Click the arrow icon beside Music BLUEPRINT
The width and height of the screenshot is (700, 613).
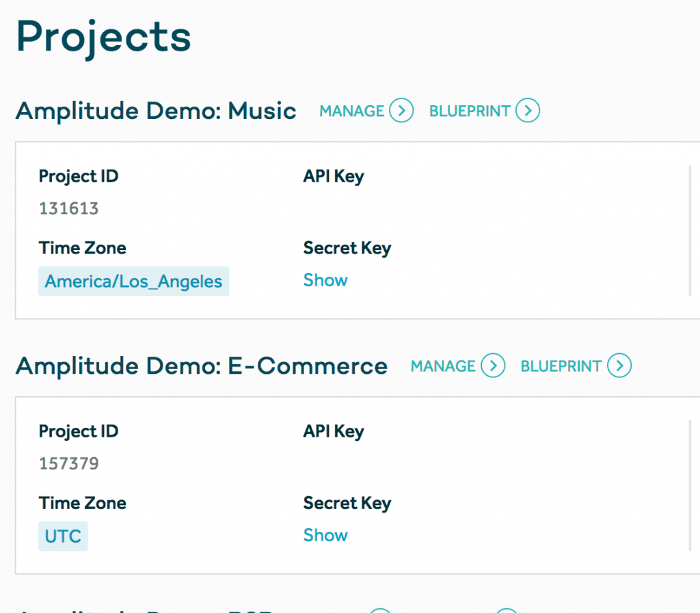pyautogui.click(x=528, y=111)
